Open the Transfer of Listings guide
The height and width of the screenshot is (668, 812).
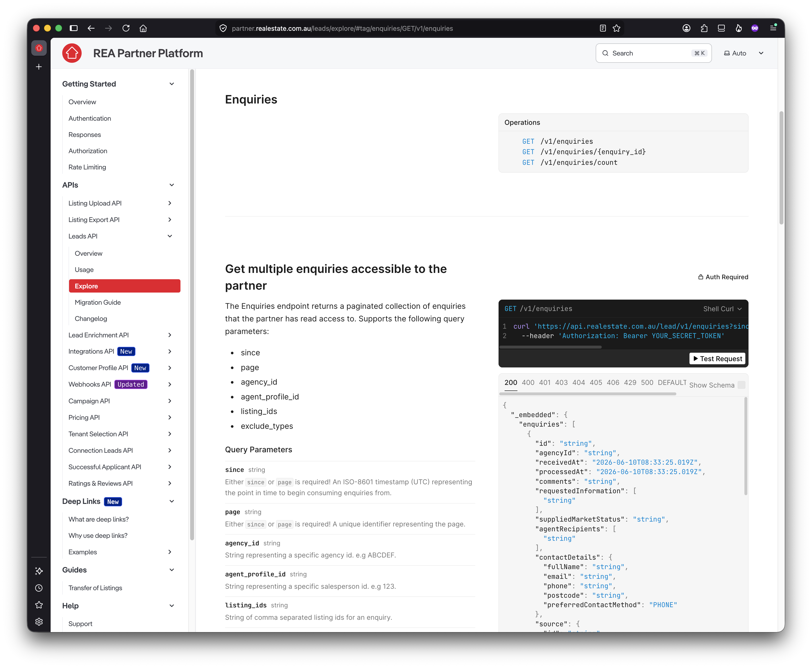tap(95, 588)
